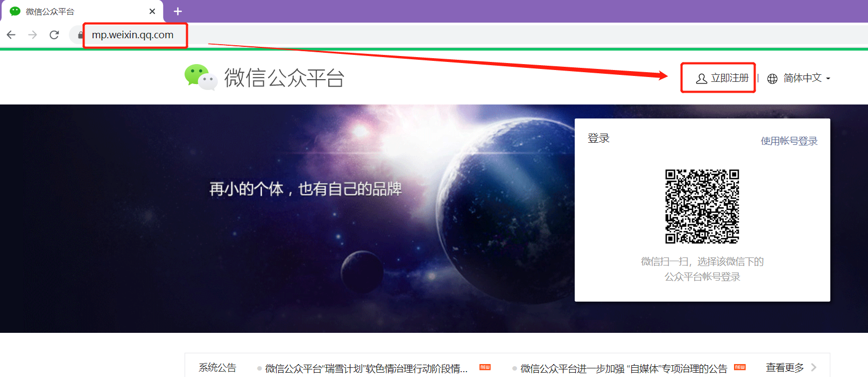Viewport: 868px width, 377px height.
Task: Open a new browser tab with plus icon
Action: (178, 11)
